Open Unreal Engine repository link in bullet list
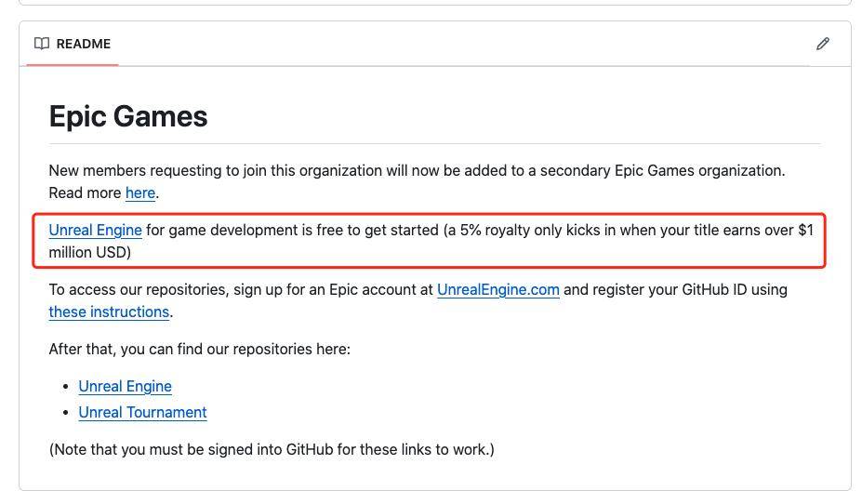Image resolution: width=862 pixels, height=504 pixels. [x=125, y=387]
